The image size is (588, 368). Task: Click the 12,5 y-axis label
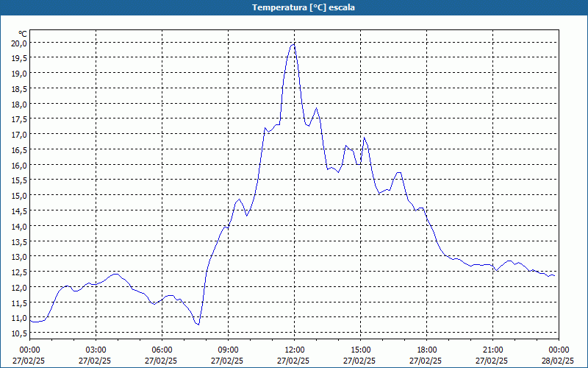[x=19, y=272]
